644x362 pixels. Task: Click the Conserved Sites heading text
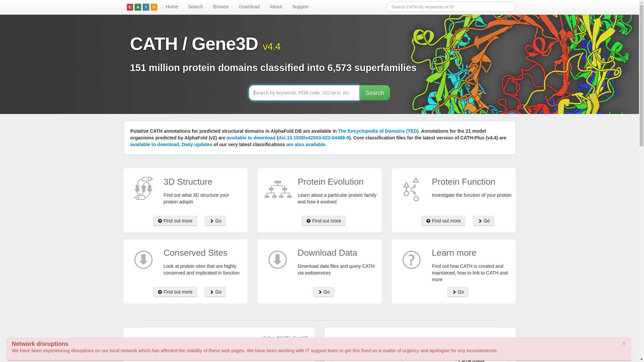coord(196,253)
